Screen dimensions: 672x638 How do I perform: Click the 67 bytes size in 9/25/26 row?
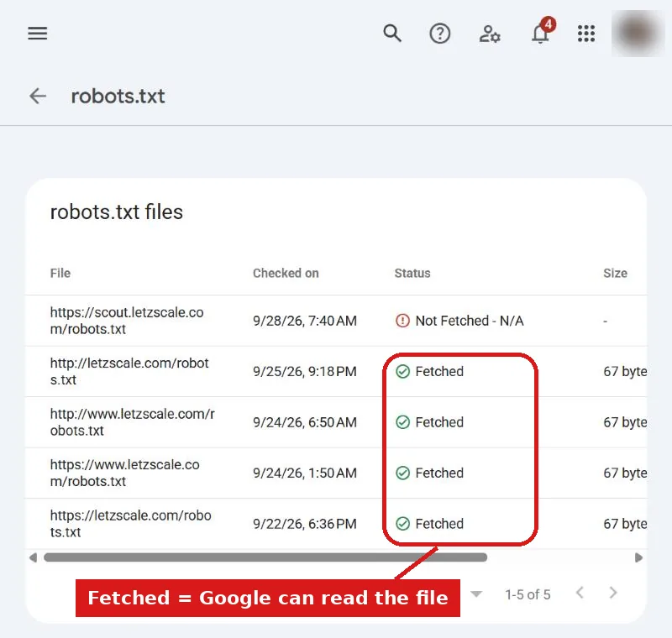tap(625, 371)
